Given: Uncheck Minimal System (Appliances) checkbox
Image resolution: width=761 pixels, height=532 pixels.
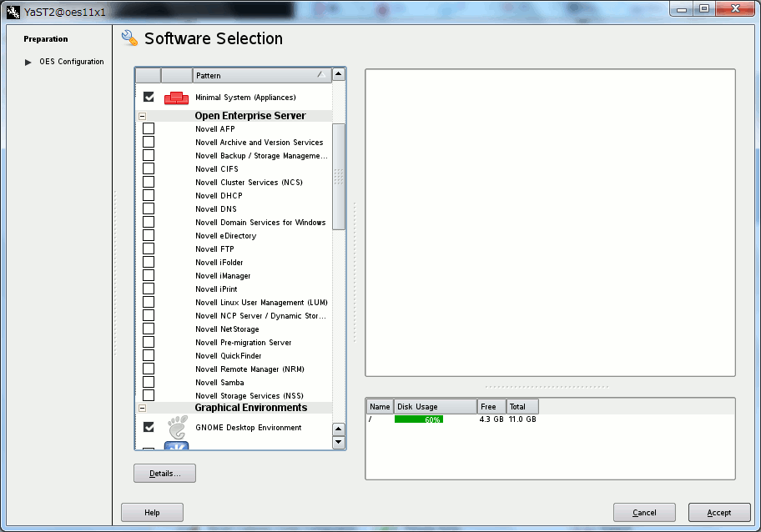Looking at the screenshot, I should point(149,97).
